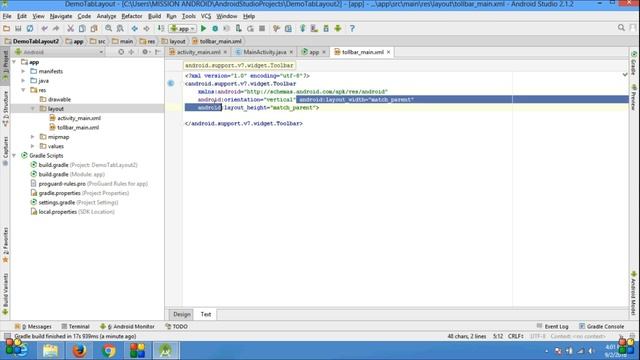Click the Open folder toolbar icon
This screenshot has height=360, width=640.
(6, 29)
